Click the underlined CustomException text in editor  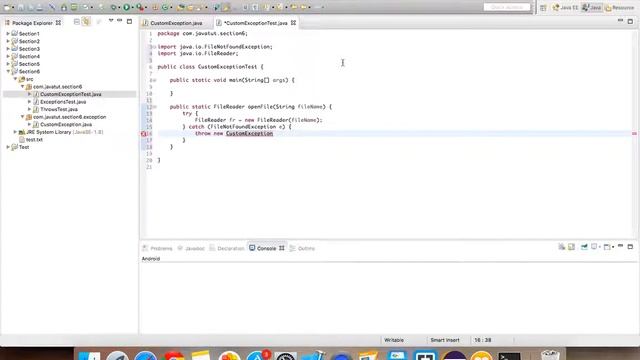coord(249,133)
